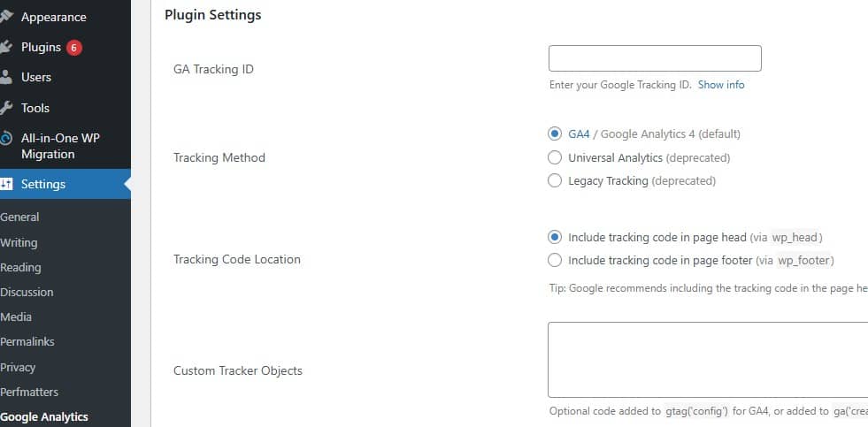
Task: Click the GA4 link text
Action: 579,134
